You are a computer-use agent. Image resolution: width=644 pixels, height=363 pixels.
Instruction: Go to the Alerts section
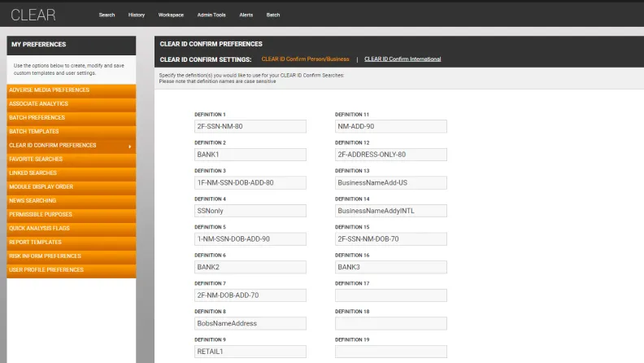(246, 15)
